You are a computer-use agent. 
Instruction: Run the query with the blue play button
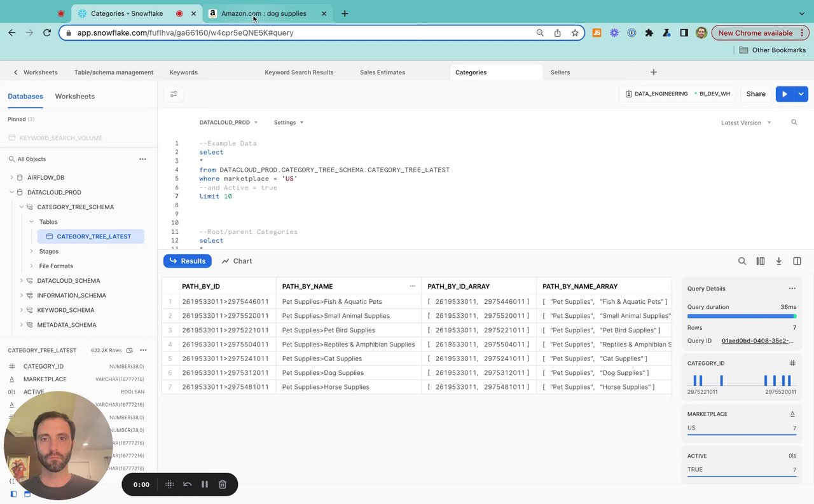pos(785,94)
